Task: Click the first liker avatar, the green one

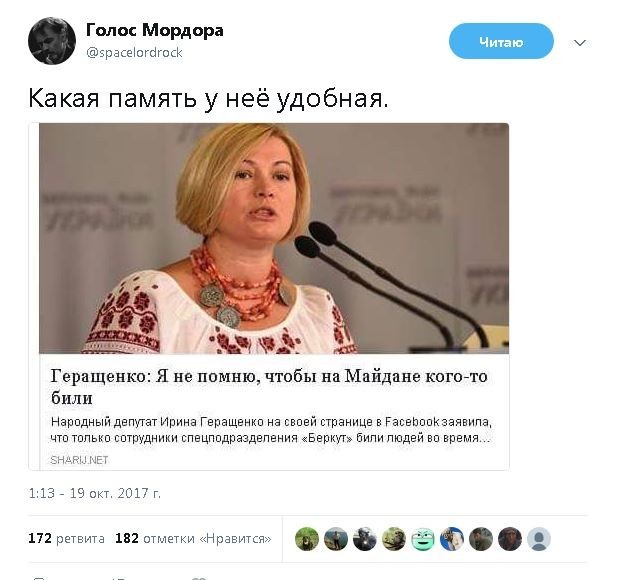Action: point(307,539)
